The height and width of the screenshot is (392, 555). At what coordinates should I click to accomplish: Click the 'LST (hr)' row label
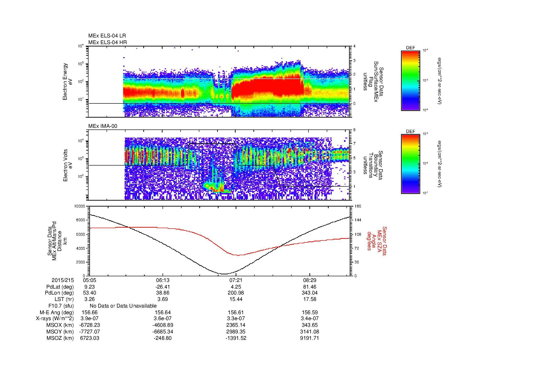click(64, 299)
